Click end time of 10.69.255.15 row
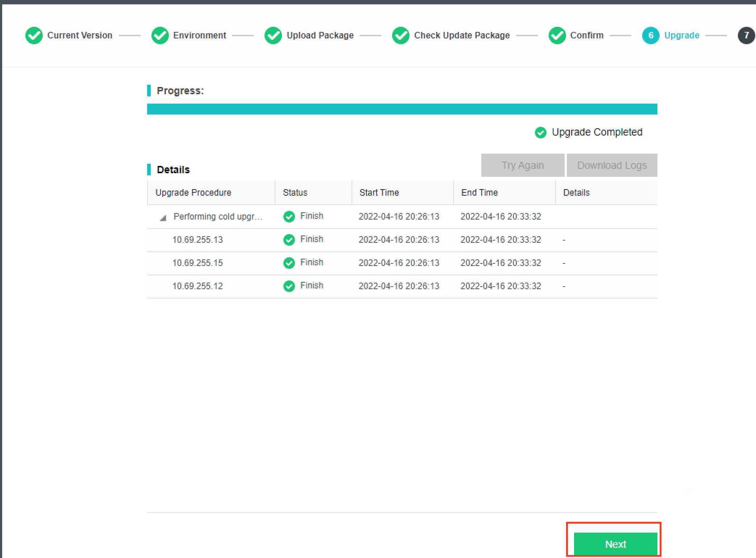This screenshot has width=756, height=558. pyautogui.click(x=500, y=263)
